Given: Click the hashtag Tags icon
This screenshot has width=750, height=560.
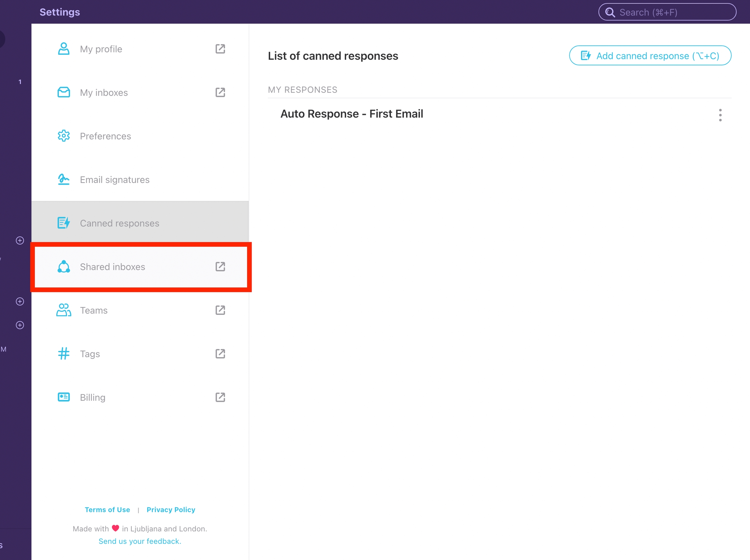Looking at the screenshot, I should [63, 354].
